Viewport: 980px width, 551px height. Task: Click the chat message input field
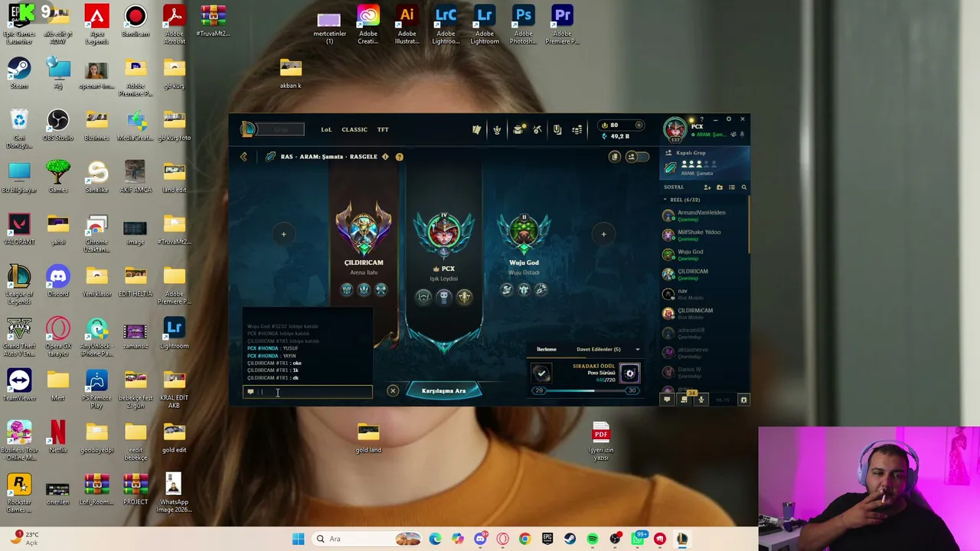308,392
